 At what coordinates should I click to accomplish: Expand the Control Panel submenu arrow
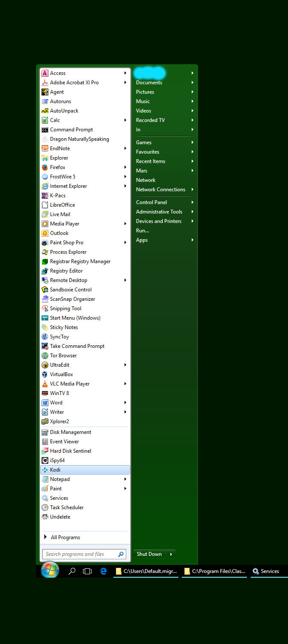coord(193,202)
